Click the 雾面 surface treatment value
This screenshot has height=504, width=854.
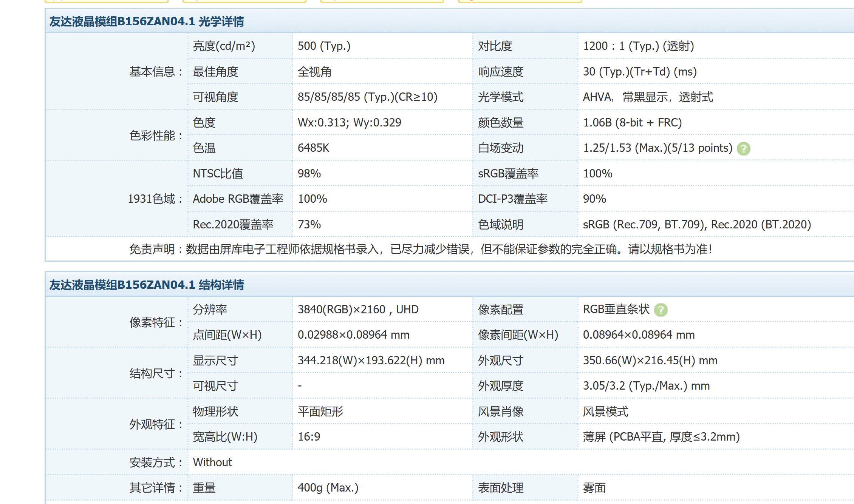click(x=594, y=488)
